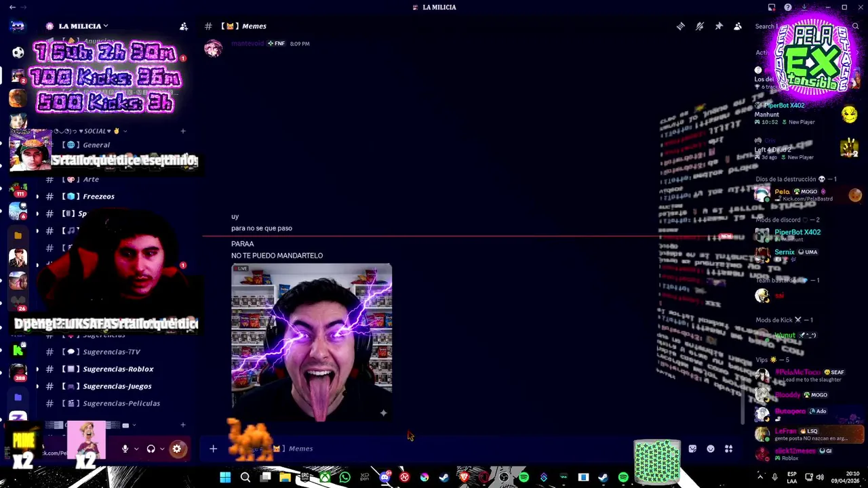Screen dimensions: 868x488
Task: Open the emoji picker icon
Action: coord(711,449)
